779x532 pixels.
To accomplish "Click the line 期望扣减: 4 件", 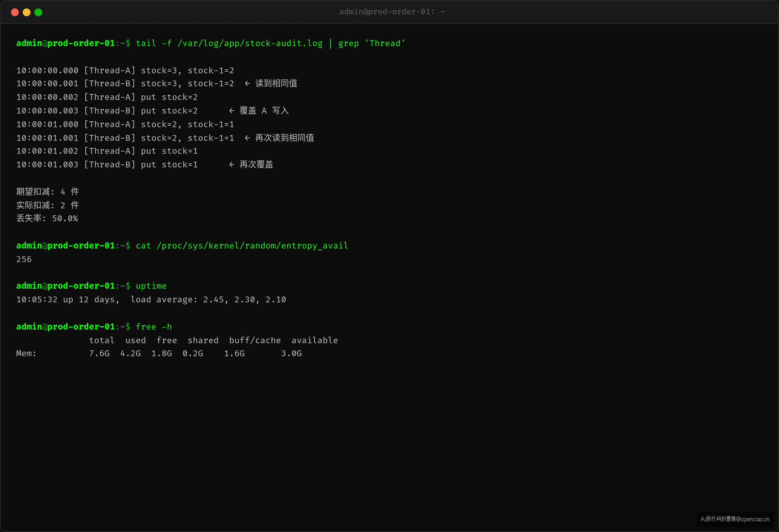I will 48,192.
